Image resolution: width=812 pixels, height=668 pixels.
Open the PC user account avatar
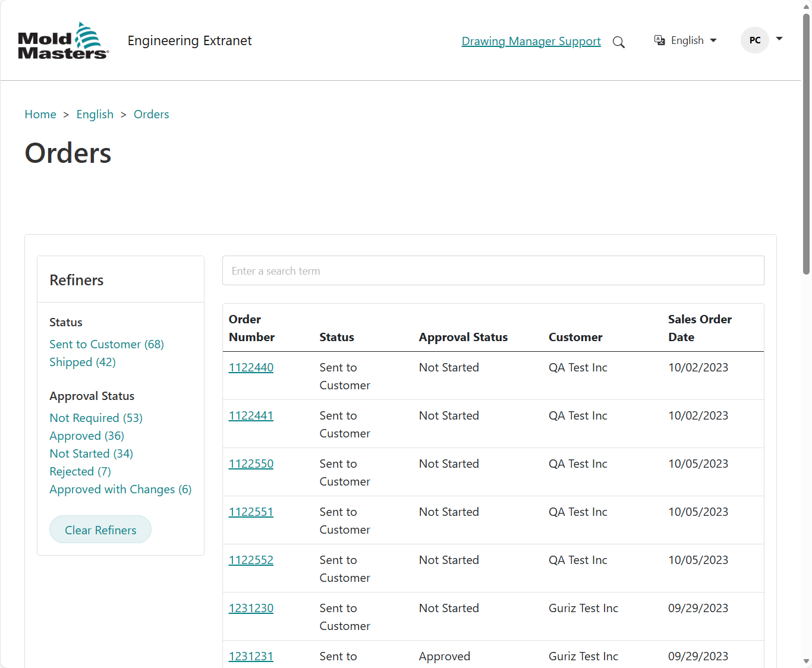[x=755, y=40]
